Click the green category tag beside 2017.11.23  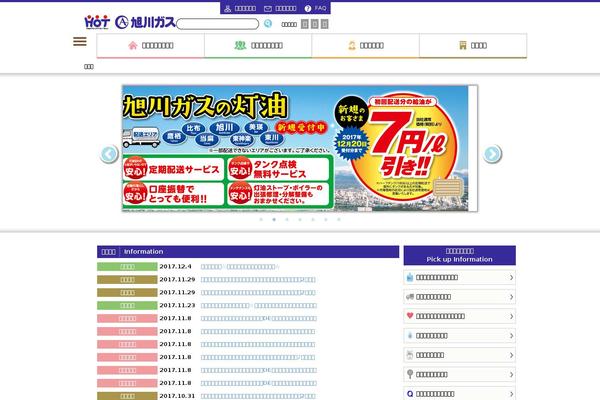click(x=127, y=305)
